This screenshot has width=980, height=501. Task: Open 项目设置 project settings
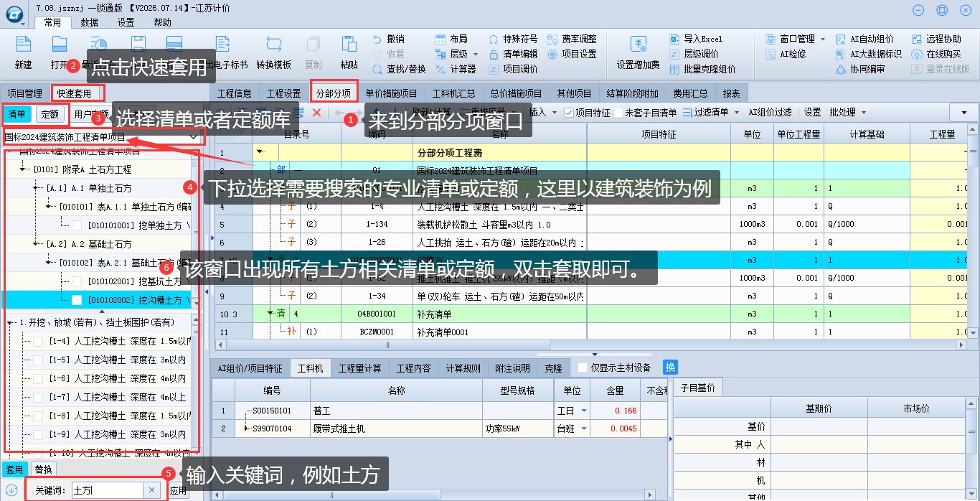tap(572, 54)
